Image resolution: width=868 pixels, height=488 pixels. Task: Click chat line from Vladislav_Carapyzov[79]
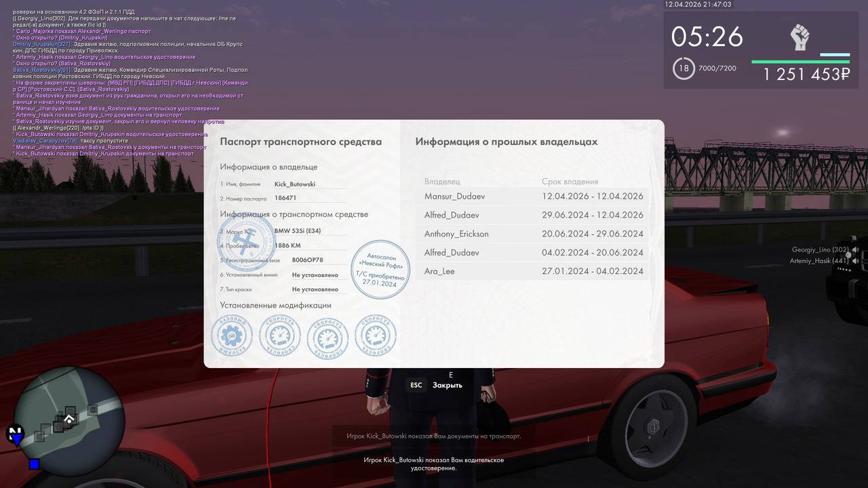pos(71,140)
